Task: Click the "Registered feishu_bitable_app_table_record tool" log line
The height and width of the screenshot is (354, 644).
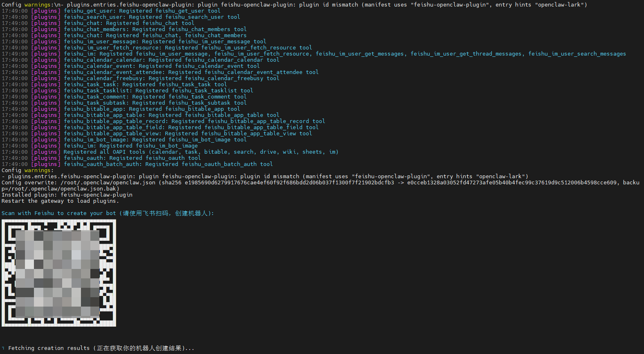Action: [x=164, y=121]
